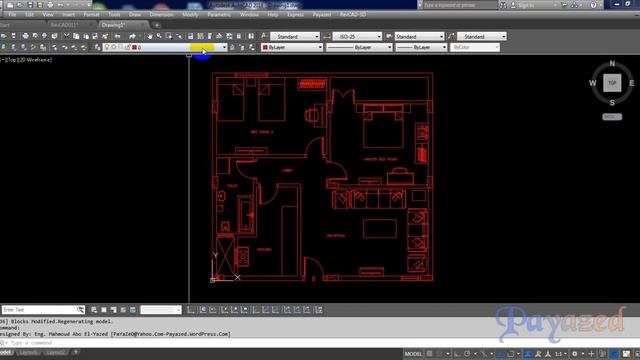Click the red swatch in color ByLayer control

tap(265, 47)
